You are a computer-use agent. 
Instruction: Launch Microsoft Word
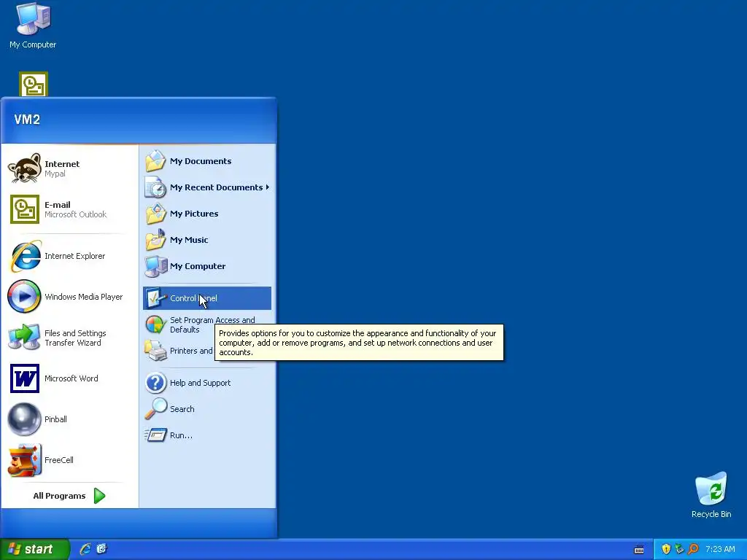point(69,378)
